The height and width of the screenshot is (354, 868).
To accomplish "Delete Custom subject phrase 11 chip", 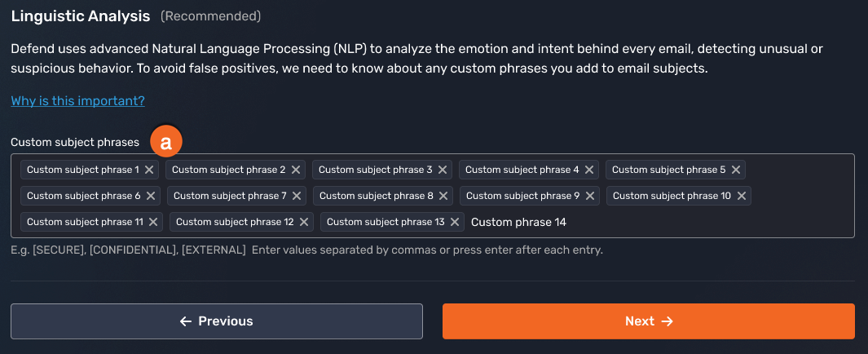I will click(153, 222).
